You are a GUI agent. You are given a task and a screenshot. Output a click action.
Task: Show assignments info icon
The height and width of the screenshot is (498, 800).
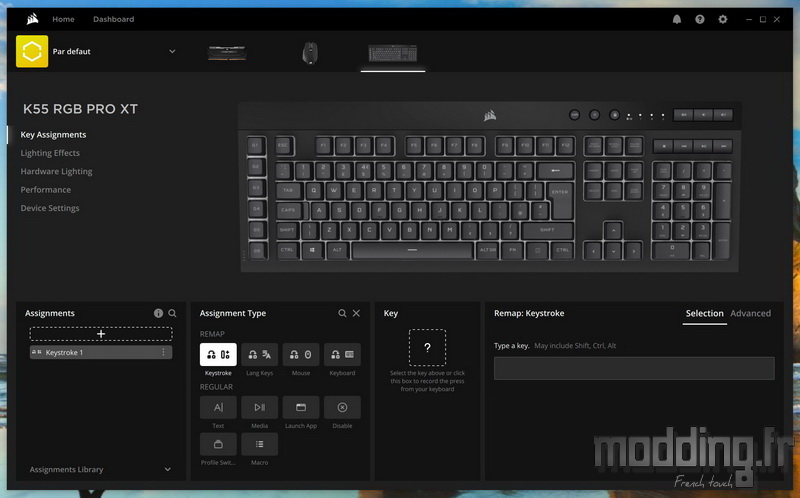click(x=158, y=313)
